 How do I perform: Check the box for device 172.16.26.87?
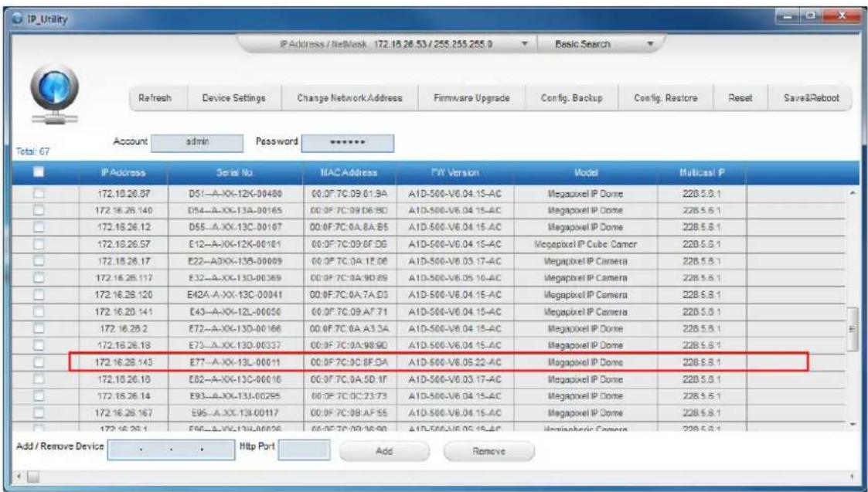[x=38, y=194]
